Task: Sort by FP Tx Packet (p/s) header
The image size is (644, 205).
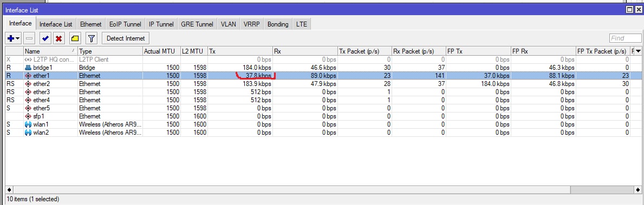Action: tap(603, 51)
